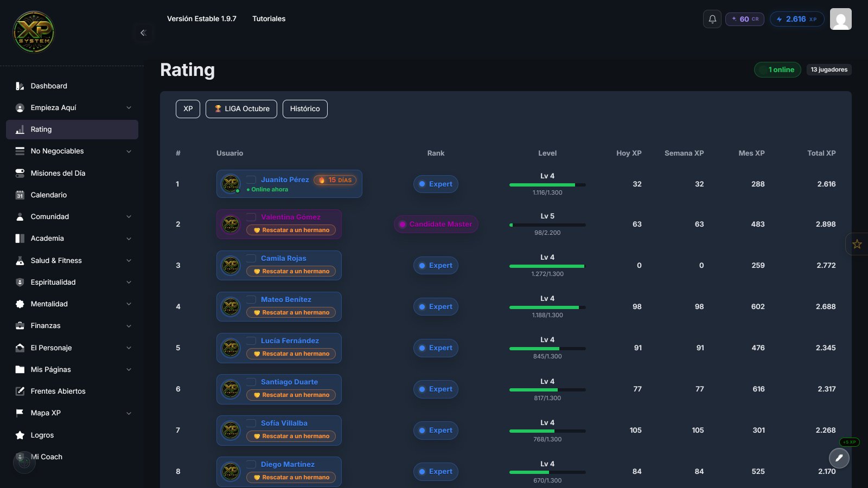Click the Logros star icon
This screenshot has width=868, height=488.
point(20,435)
